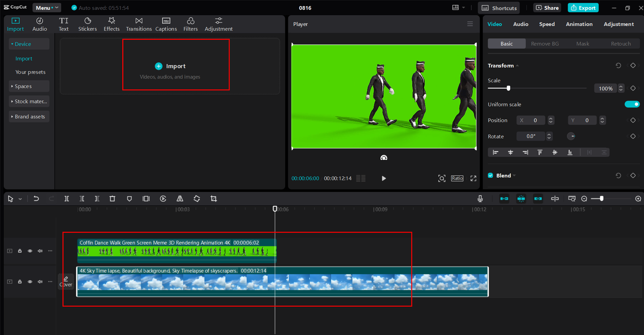Open the Audio media tab

(40, 24)
